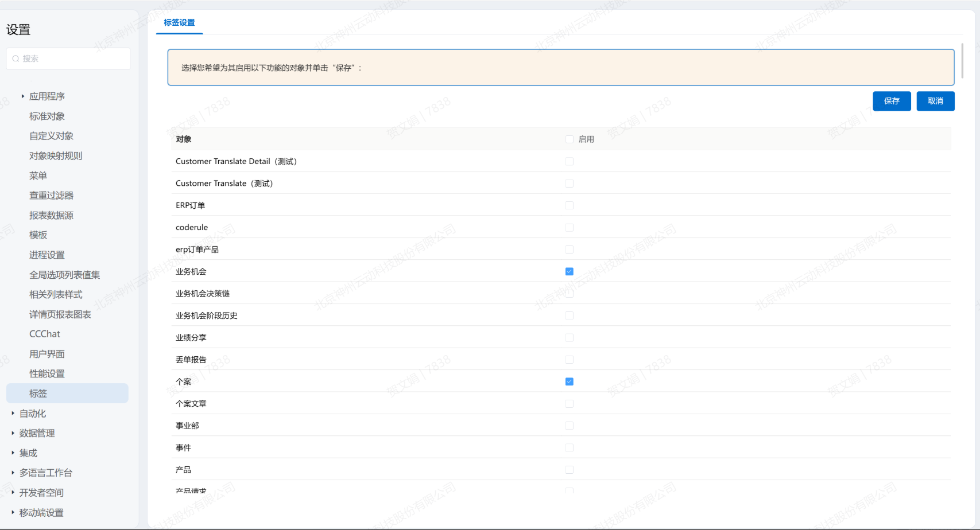Expand the 开发者空间 section

coord(13,492)
